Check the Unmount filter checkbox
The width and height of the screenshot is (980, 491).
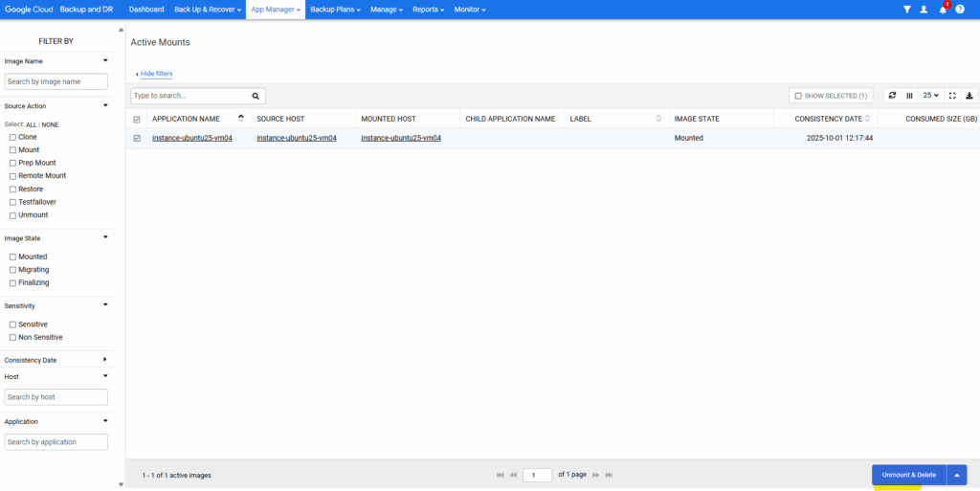coord(12,215)
